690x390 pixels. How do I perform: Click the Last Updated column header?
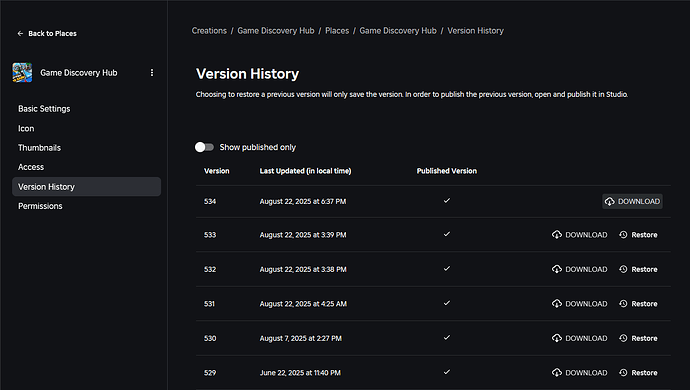point(305,171)
